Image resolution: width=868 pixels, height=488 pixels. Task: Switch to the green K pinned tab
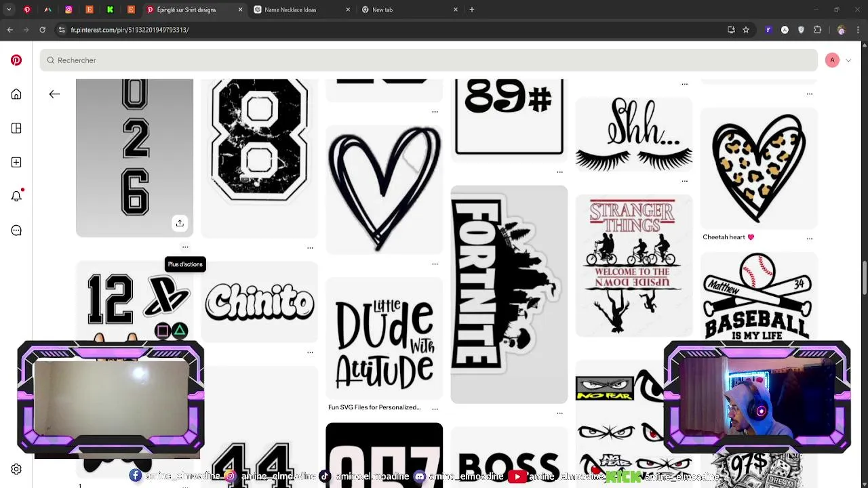(x=110, y=9)
